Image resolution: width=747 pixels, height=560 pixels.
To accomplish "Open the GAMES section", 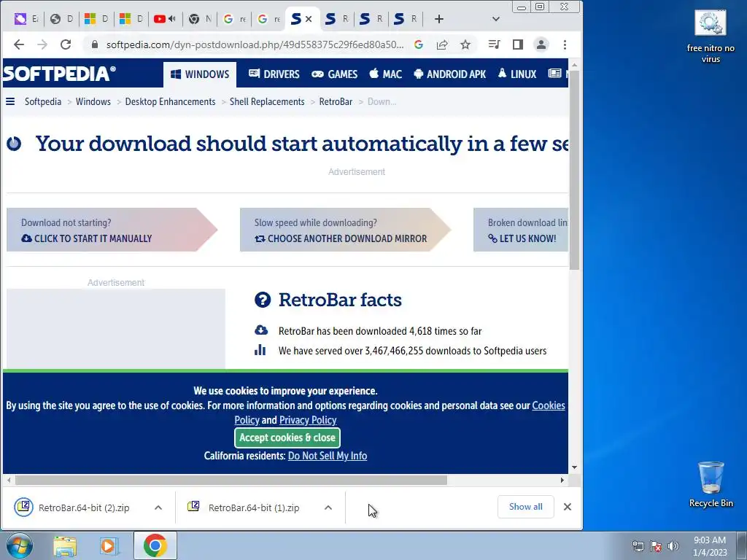I will 334,74.
